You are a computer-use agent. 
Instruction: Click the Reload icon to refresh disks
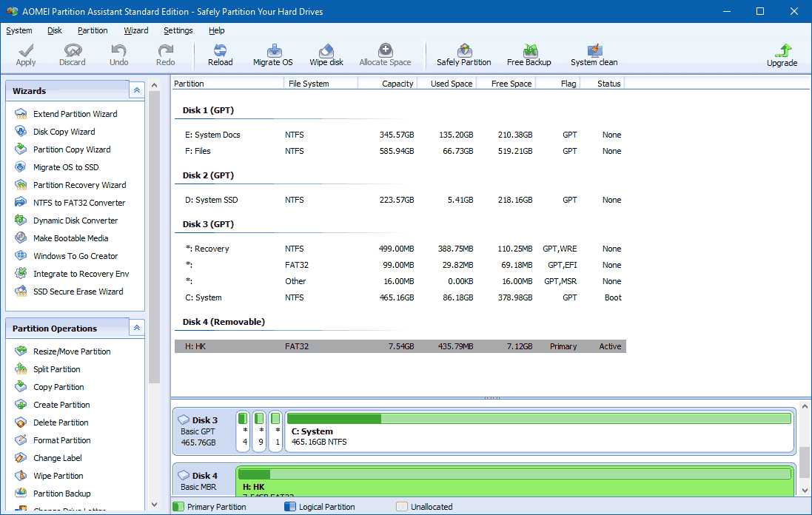pyautogui.click(x=220, y=53)
